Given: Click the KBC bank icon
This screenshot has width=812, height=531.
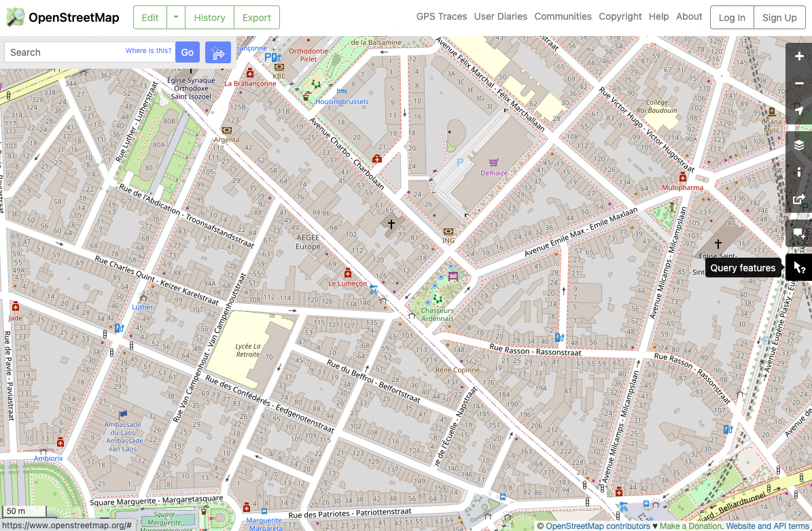Looking at the screenshot, I should (279, 67).
